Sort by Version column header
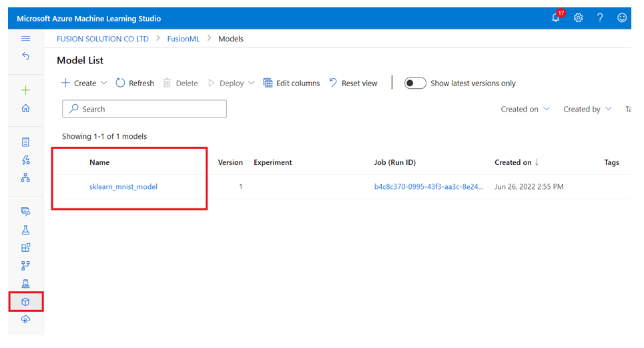This screenshot has width=644, height=348. pos(230,162)
